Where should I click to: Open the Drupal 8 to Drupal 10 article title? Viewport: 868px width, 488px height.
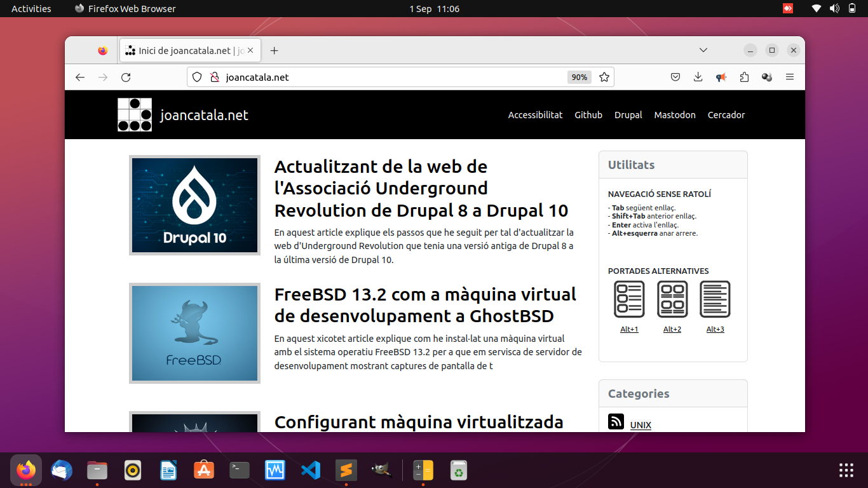[421, 189]
